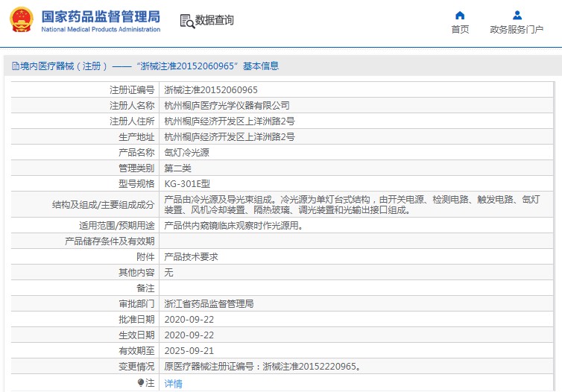
Task: Click the 政务服务门户 person icon
Action: [517, 15]
